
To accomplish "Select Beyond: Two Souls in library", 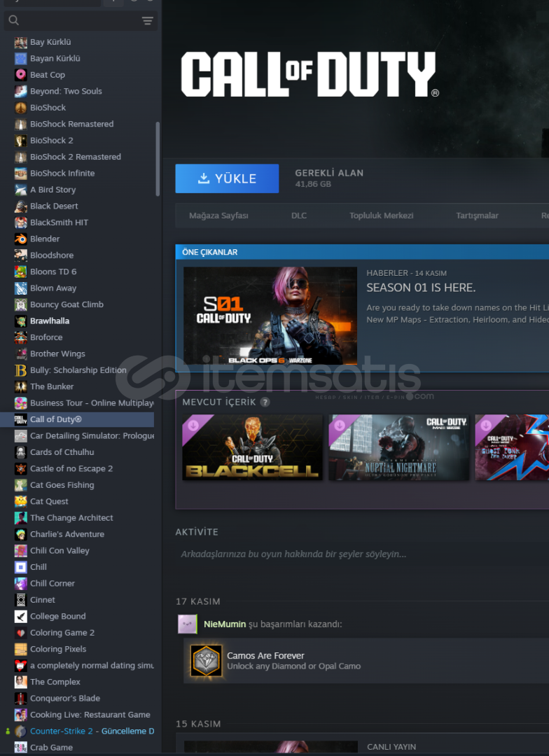I will (x=66, y=91).
